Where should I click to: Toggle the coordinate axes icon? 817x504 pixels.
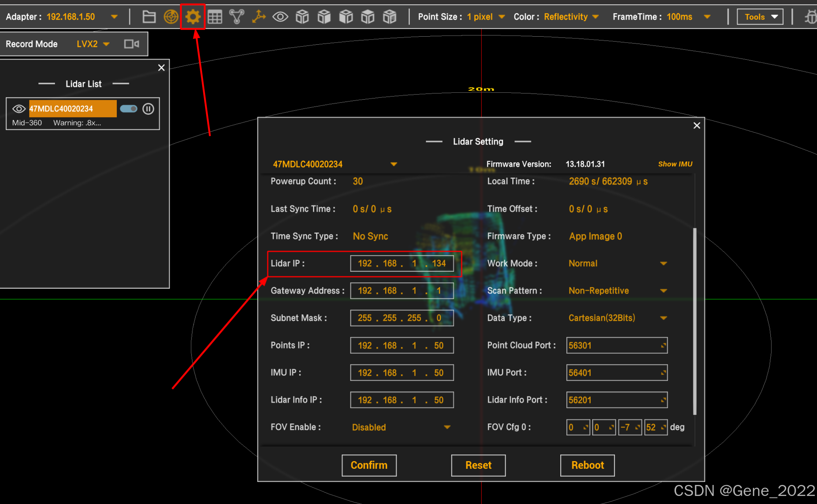pyautogui.click(x=259, y=17)
